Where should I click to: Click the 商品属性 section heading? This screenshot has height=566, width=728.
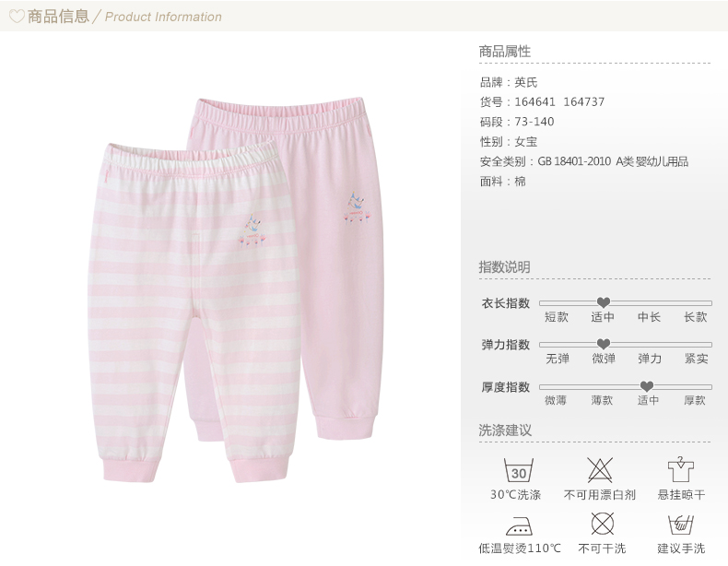click(505, 51)
